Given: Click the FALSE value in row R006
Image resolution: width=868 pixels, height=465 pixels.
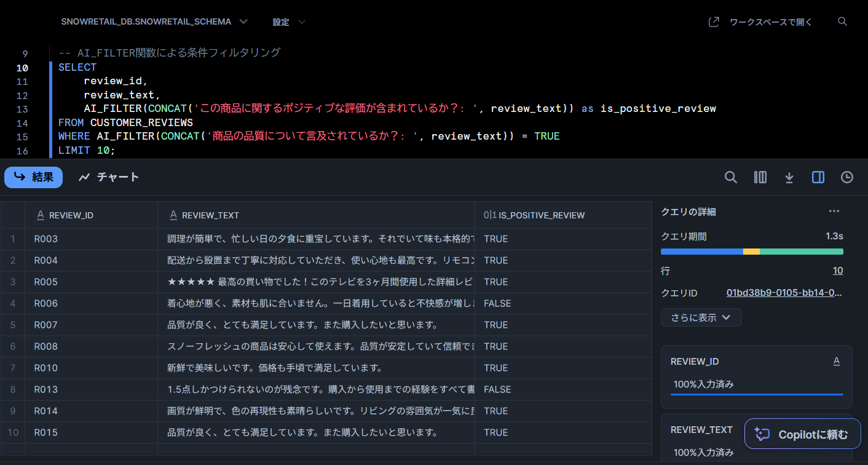Looking at the screenshot, I should (497, 303).
